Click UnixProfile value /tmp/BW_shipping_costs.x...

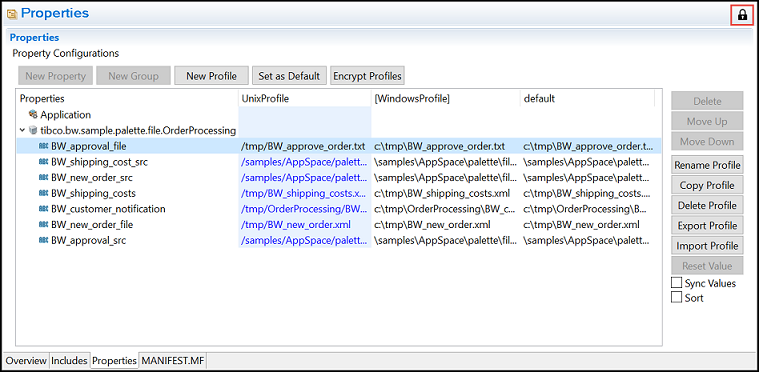click(x=304, y=193)
